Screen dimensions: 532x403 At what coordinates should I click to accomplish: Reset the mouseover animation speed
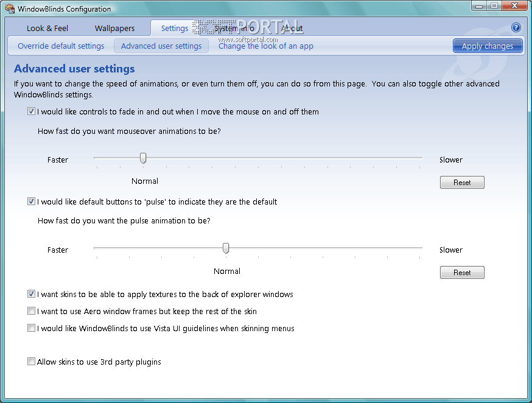click(x=462, y=183)
